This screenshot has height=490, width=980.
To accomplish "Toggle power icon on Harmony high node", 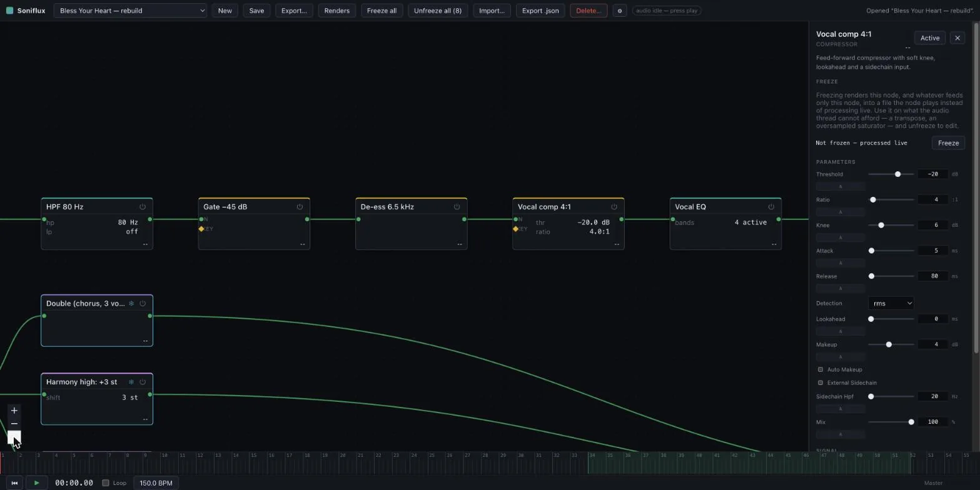I will pyautogui.click(x=143, y=382).
